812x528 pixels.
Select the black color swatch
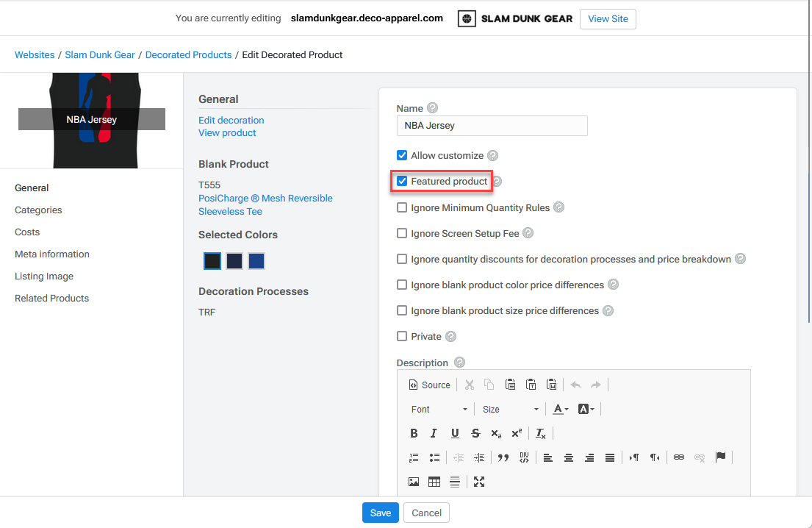click(x=212, y=261)
